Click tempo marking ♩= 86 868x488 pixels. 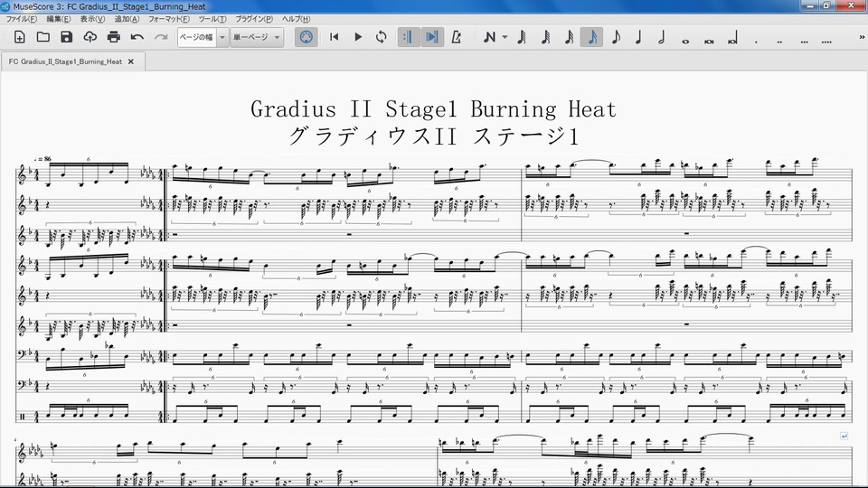click(42, 159)
